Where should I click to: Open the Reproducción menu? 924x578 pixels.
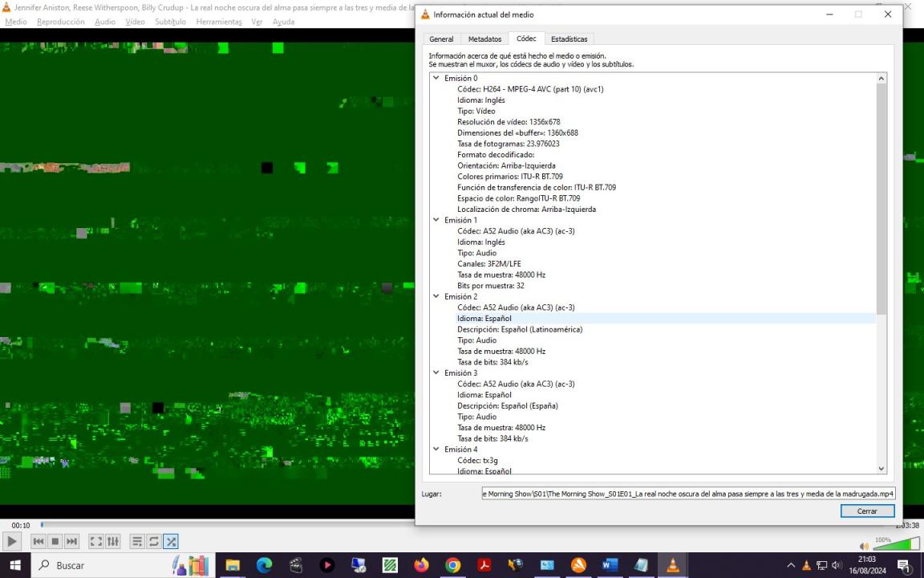coord(61,22)
